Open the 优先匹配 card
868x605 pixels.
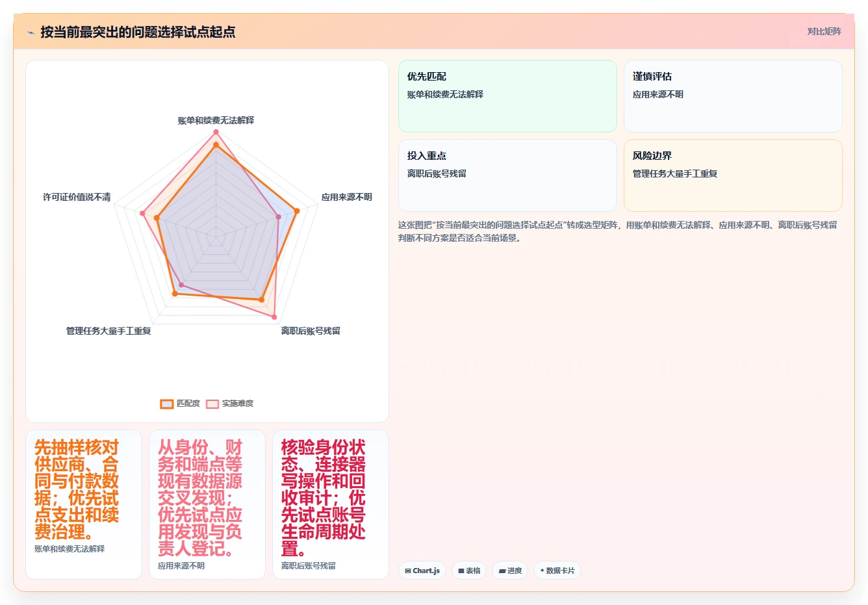[x=507, y=96]
